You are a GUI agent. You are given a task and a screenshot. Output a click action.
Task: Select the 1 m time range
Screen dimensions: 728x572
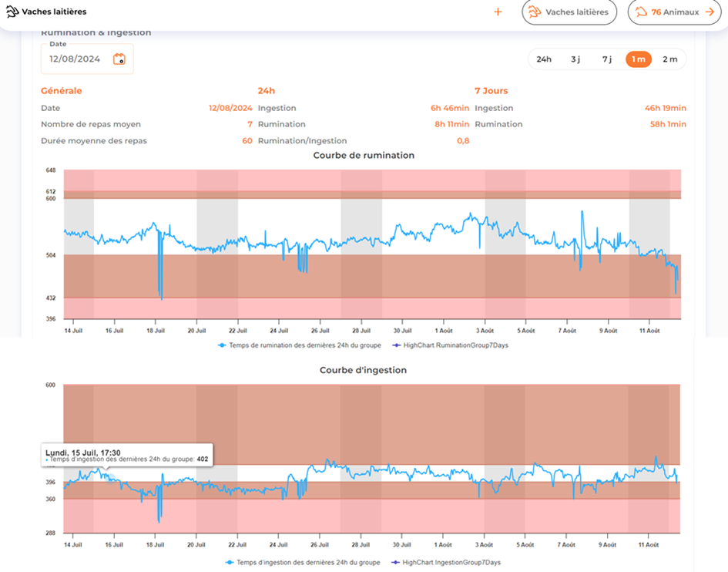639,59
